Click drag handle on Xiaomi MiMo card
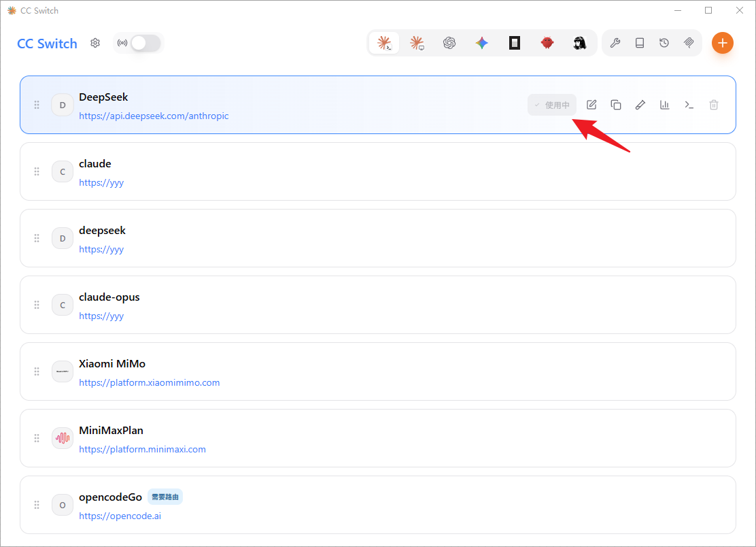This screenshot has width=756, height=547. point(37,371)
